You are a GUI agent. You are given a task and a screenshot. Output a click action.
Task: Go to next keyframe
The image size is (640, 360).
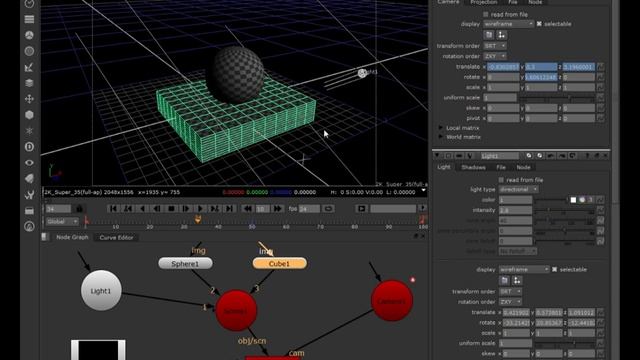click(215, 209)
